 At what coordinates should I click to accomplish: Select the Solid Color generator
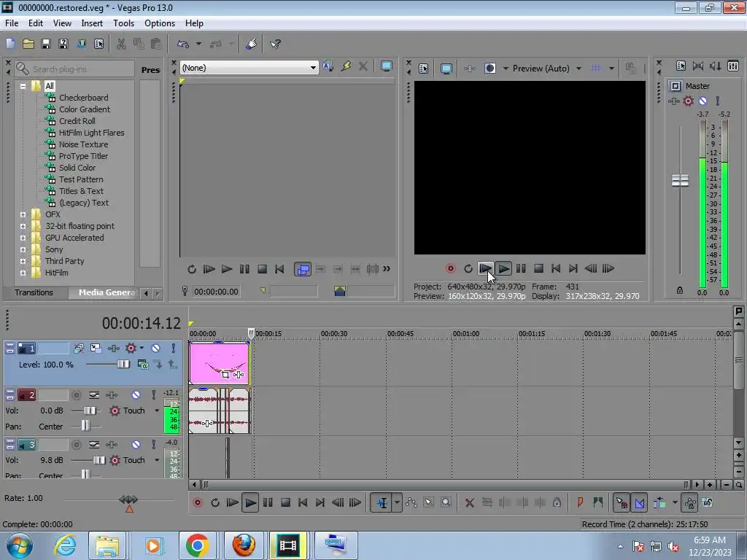(x=77, y=168)
